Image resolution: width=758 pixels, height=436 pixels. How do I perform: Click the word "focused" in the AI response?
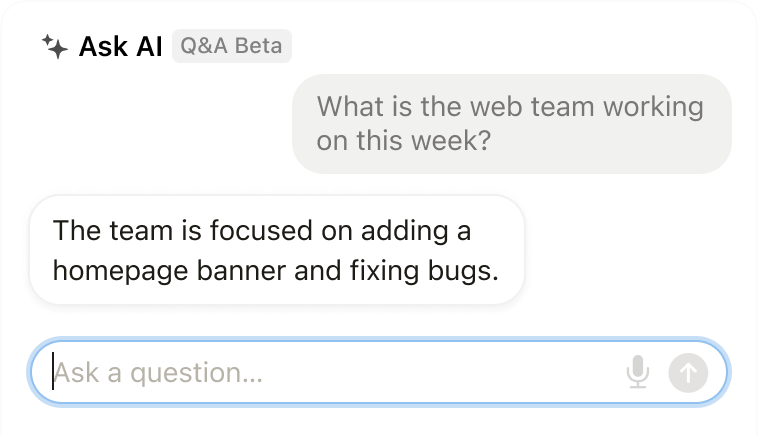pyautogui.click(x=262, y=231)
